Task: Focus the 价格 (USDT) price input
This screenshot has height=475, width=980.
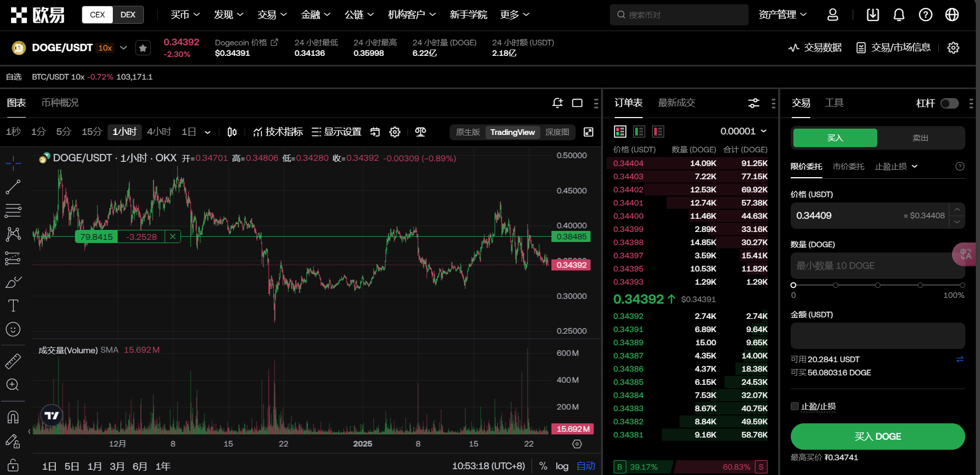Action: click(870, 216)
